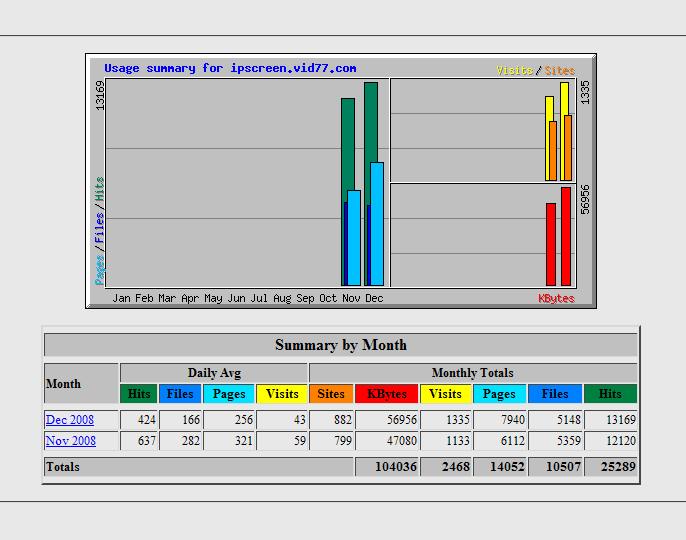Click the orange Sites column header
The image size is (686, 540).
click(331, 394)
